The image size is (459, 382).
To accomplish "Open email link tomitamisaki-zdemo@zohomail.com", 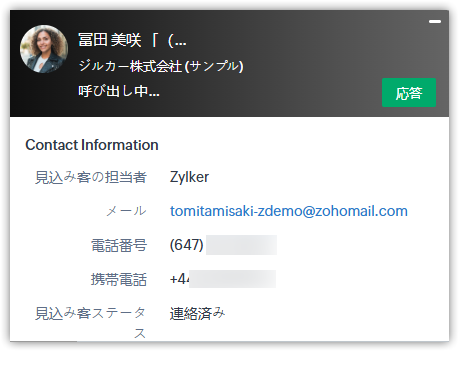I will point(289,211).
